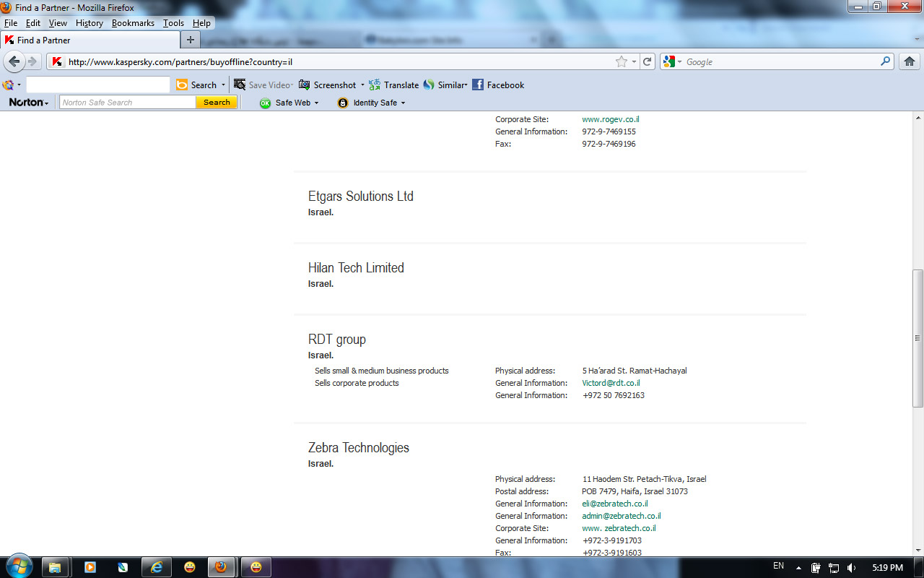Open the Windows Start menu
Screen dimensions: 924x578
18,566
